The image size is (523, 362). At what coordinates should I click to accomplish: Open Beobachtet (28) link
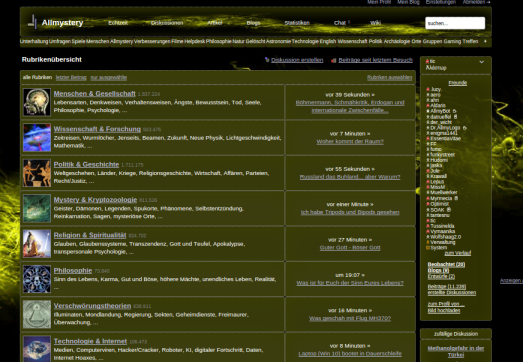tap(446, 264)
